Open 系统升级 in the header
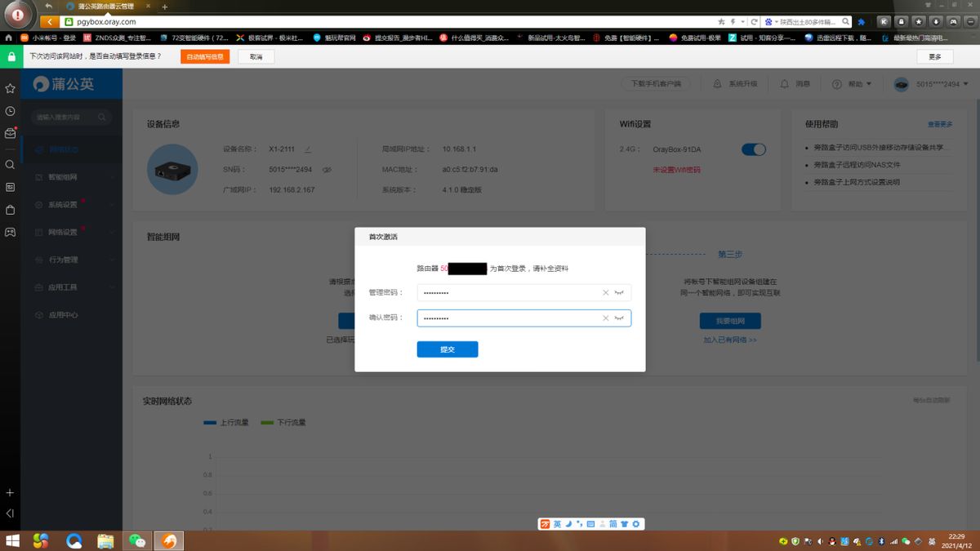Viewport: 980px width, 551px height. point(735,84)
